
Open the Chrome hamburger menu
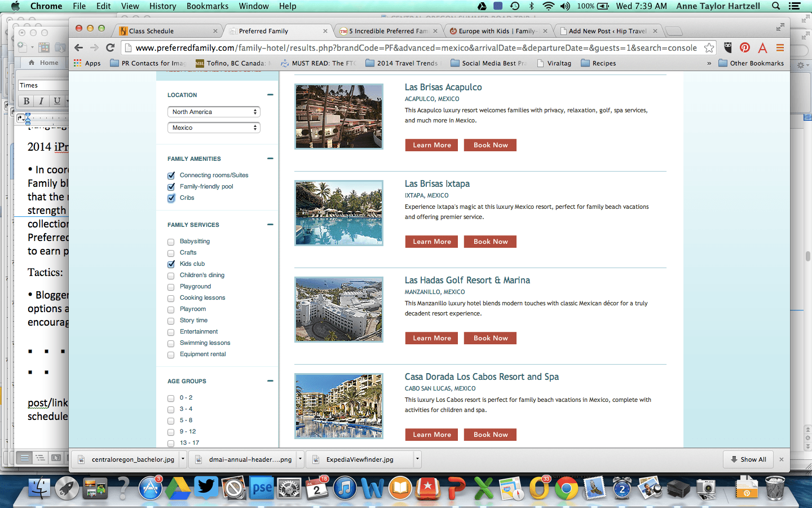[780, 48]
